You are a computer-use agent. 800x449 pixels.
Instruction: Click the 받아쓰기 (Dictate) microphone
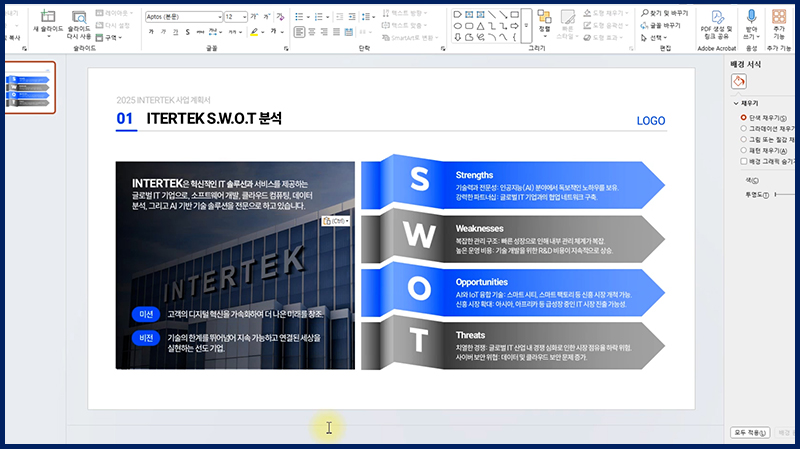click(x=751, y=17)
